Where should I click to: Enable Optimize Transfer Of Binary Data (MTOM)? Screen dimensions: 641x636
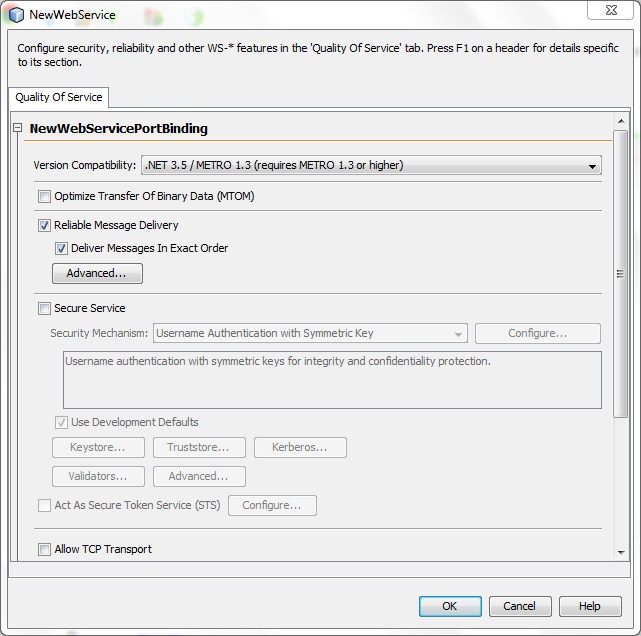pyautogui.click(x=44, y=197)
